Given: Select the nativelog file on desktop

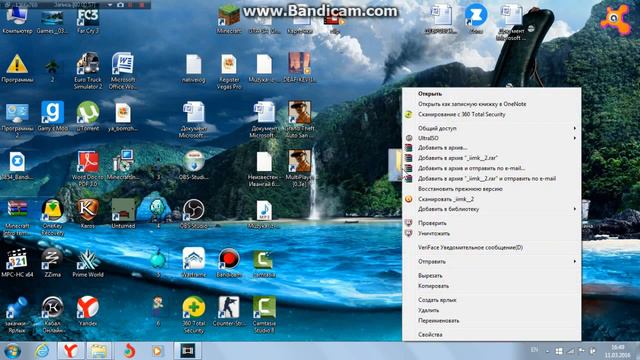Looking at the screenshot, I should point(193,68).
